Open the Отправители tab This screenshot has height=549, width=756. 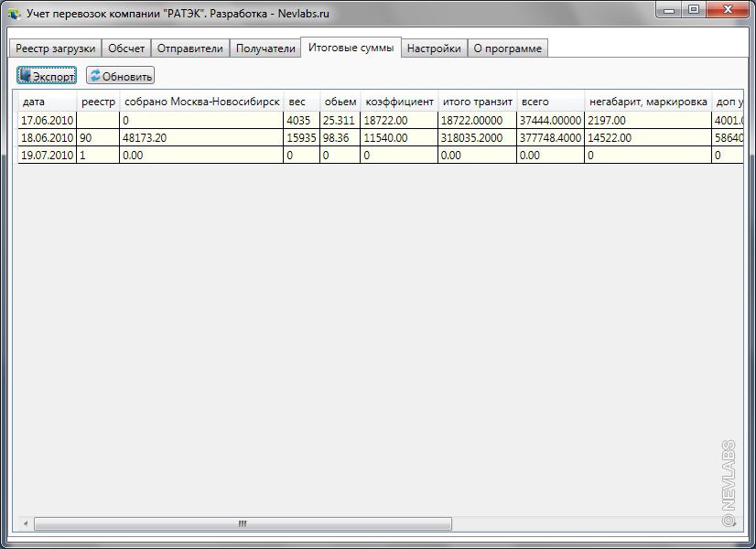click(189, 48)
